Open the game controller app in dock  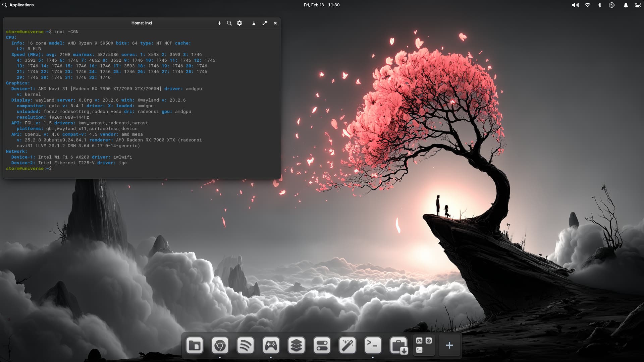click(271, 345)
